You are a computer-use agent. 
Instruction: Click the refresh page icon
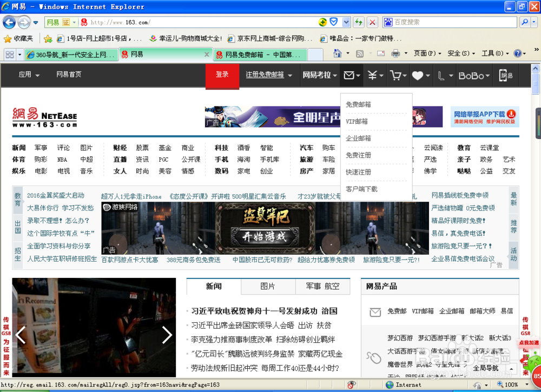click(x=359, y=22)
